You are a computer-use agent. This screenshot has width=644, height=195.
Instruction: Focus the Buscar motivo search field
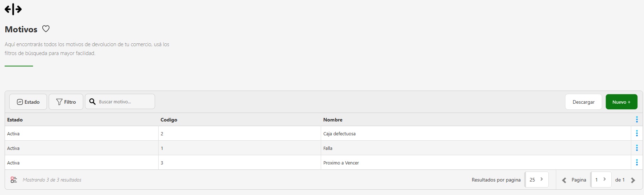(124, 102)
